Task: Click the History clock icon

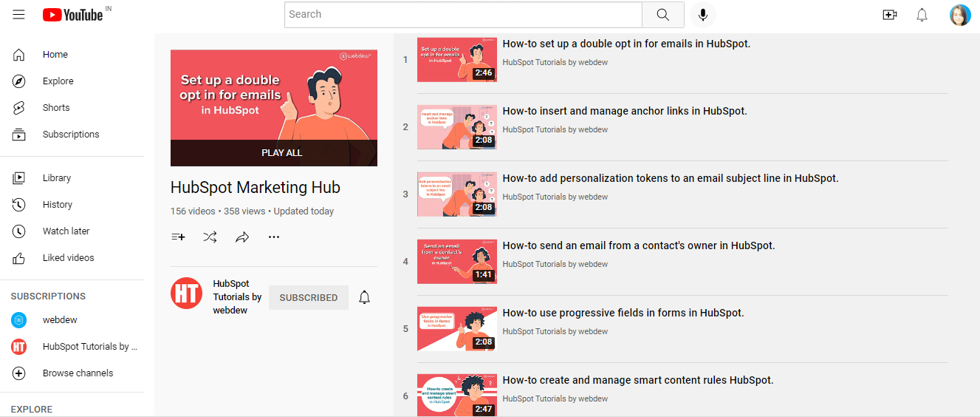Action: pos(18,205)
